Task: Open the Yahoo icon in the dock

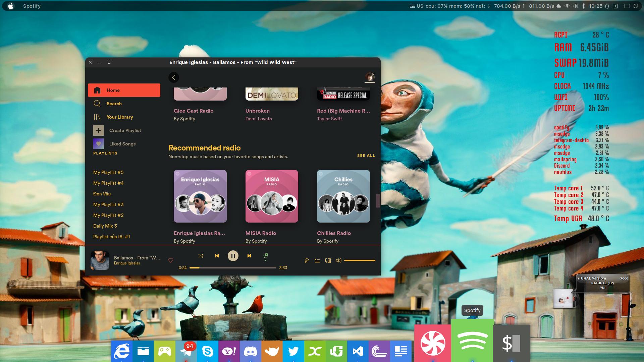Action: pos(229,351)
